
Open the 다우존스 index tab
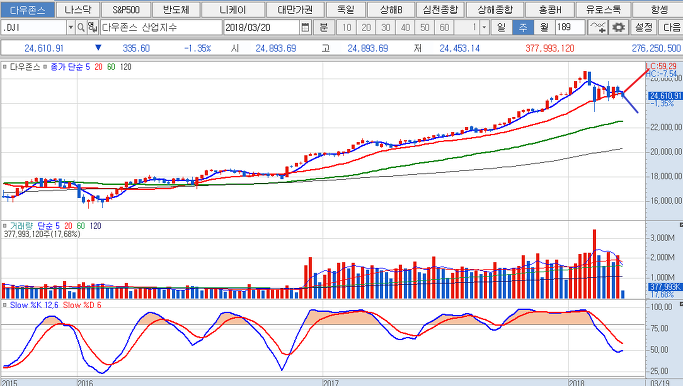[27, 10]
